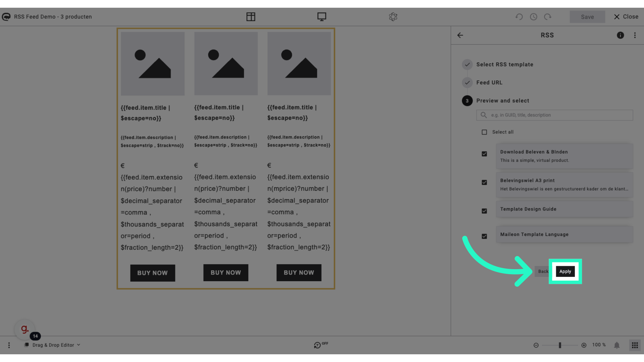Click the Drag & Drop Editor icon
Image resolution: width=644 pixels, height=362 pixels.
click(26, 345)
